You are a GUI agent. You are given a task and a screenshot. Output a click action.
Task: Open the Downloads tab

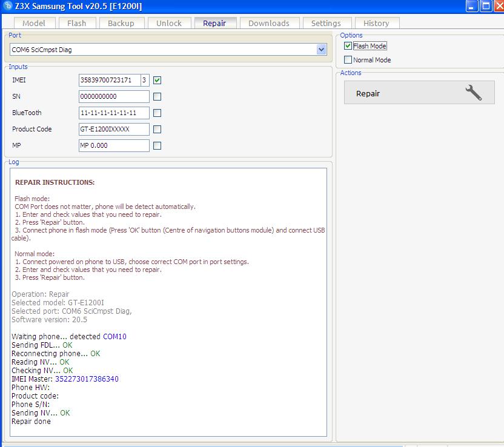pos(269,23)
